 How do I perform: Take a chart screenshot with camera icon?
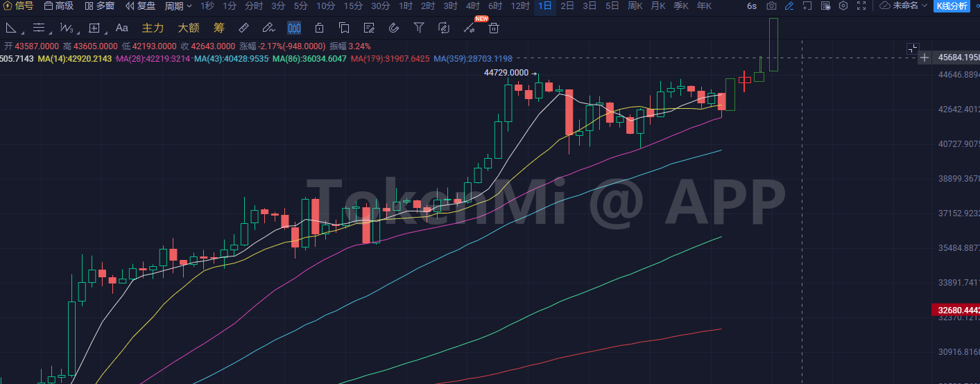771,6
